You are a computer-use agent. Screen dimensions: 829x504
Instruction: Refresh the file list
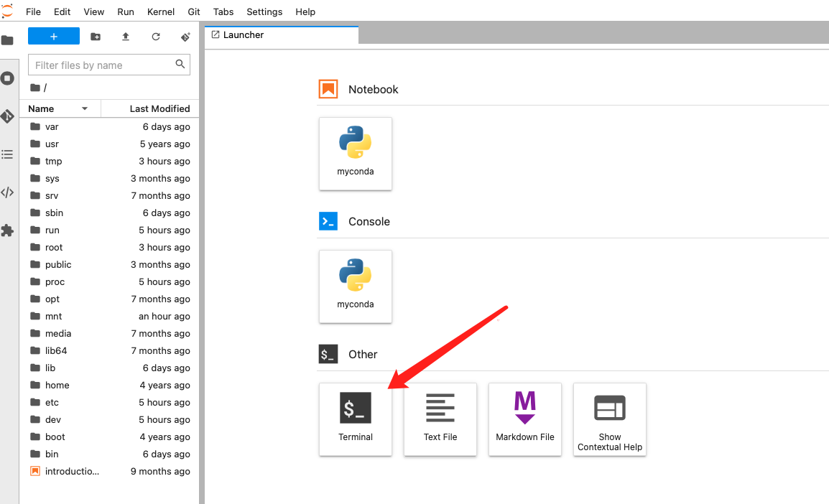155,37
